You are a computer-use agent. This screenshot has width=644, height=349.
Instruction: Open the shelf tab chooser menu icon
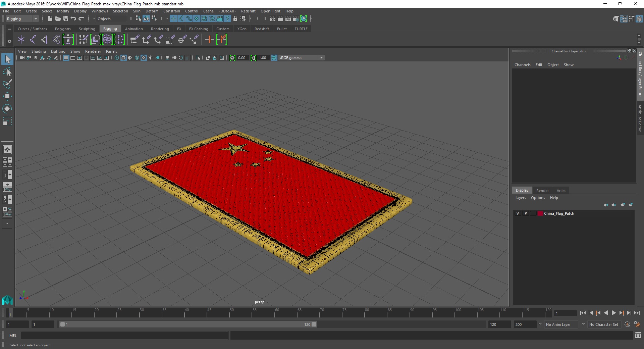click(x=9, y=30)
